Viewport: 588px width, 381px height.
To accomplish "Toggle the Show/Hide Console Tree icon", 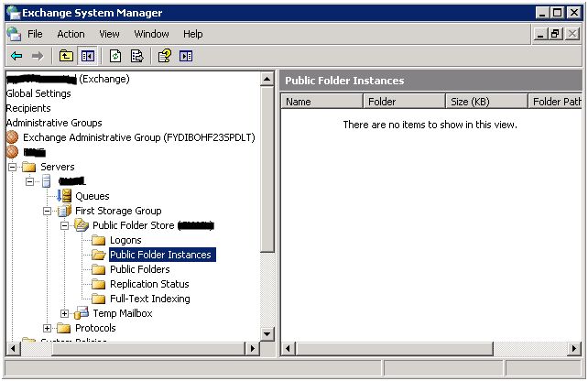I will (88, 56).
